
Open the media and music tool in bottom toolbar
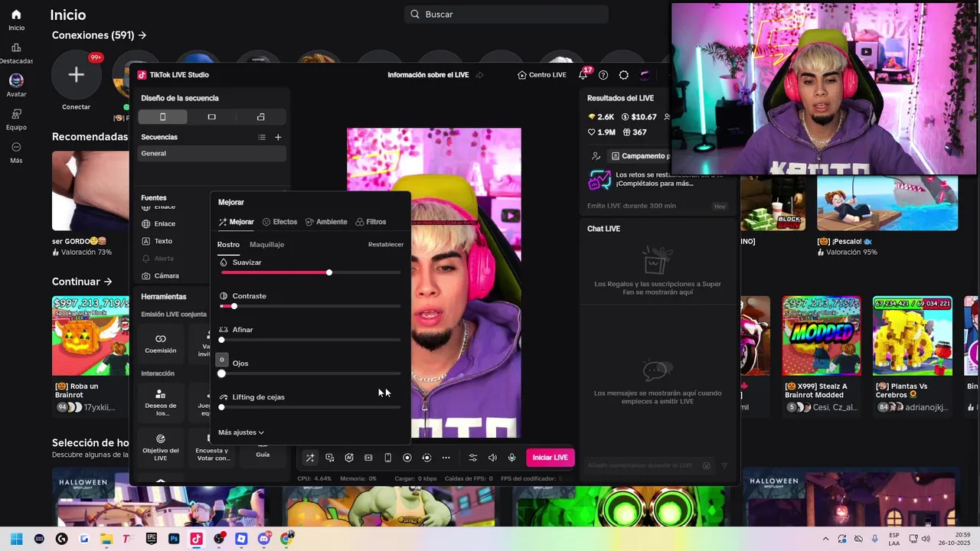pos(329,458)
